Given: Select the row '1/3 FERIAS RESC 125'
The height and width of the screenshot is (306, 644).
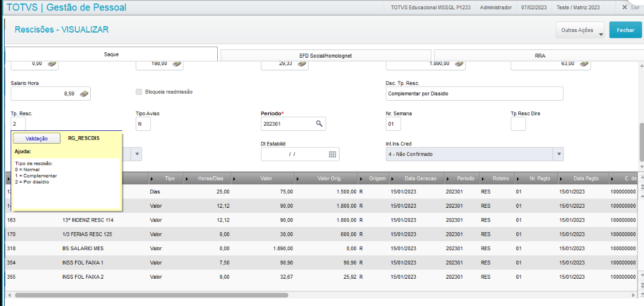Looking at the screenshot, I should coord(321,234).
